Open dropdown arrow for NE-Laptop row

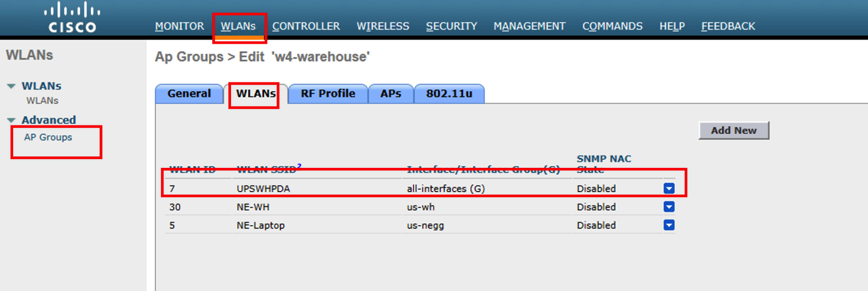(669, 225)
